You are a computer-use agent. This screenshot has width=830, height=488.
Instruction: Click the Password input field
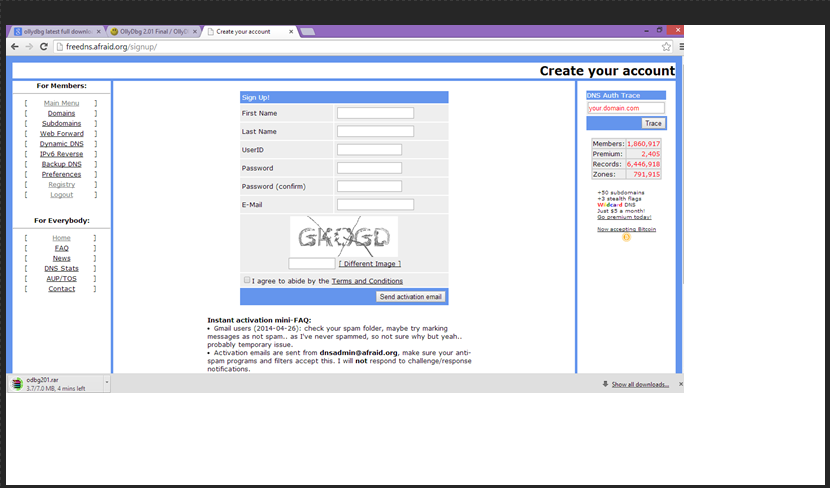[x=369, y=168]
